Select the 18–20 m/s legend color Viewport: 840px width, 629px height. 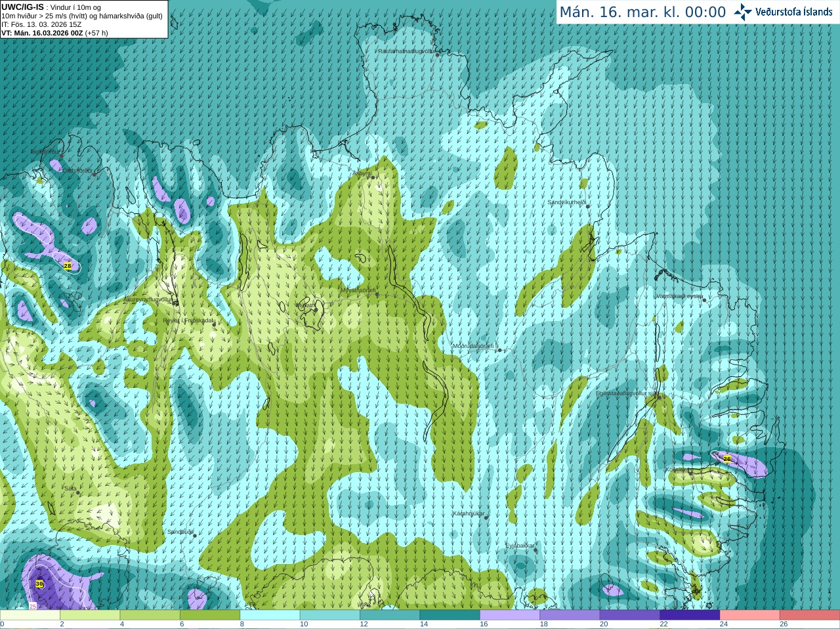click(570, 615)
